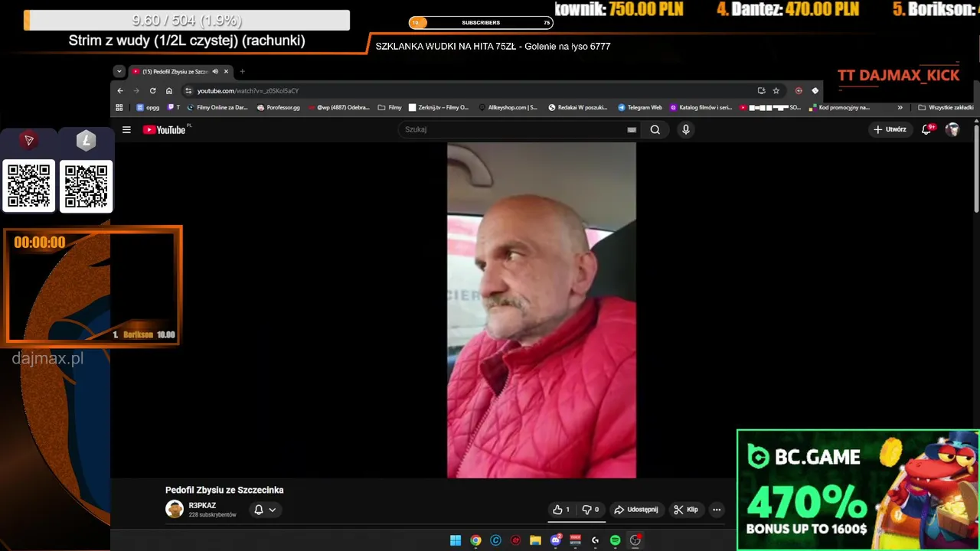
Task: Open Spotify from the taskbar
Action: [615, 540]
